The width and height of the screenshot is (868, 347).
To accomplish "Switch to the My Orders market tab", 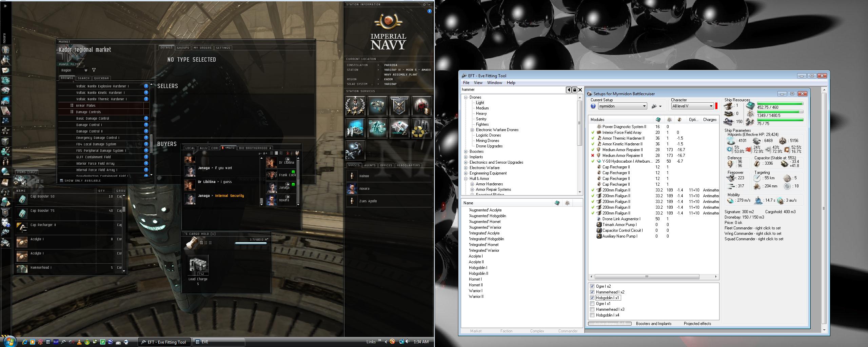I will pyautogui.click(x=202, y=48).
